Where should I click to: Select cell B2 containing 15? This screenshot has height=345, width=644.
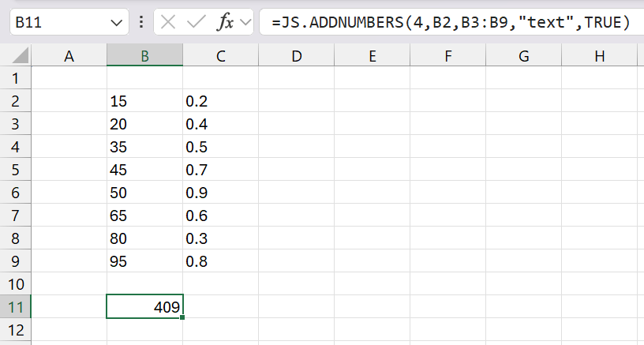(x=144, y=101)
